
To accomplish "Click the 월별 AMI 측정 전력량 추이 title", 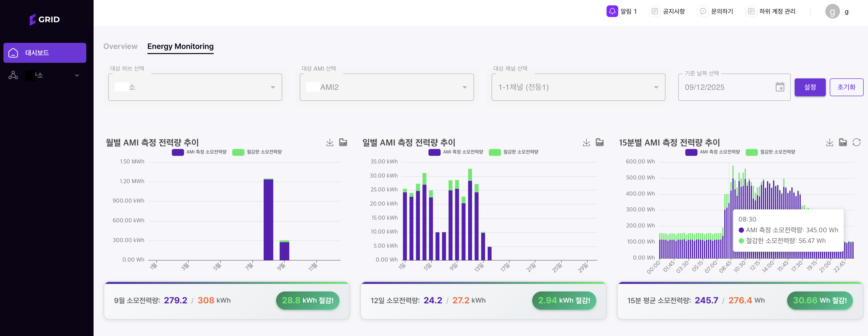I will click(x=152, y=143).
